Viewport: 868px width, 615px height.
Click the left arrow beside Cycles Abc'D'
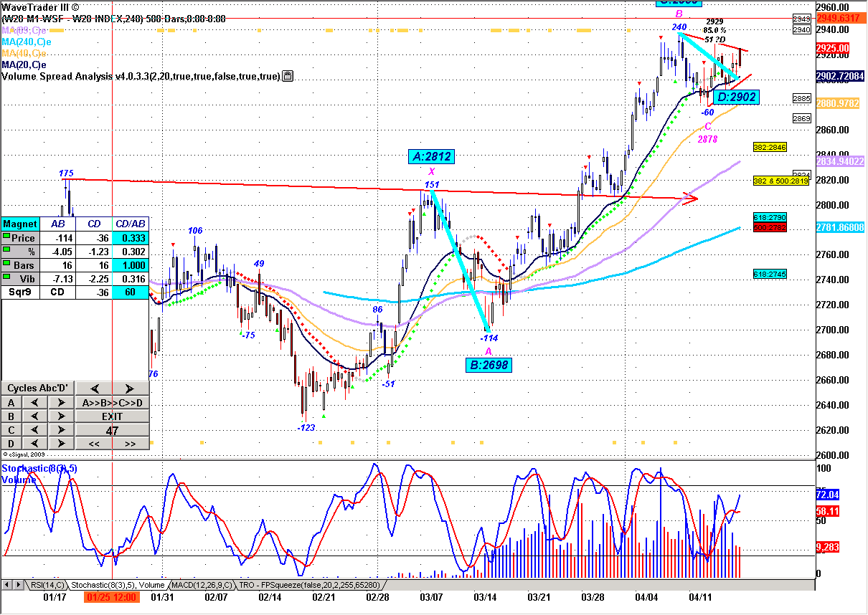pyautogui.click(x=94, y=388)
